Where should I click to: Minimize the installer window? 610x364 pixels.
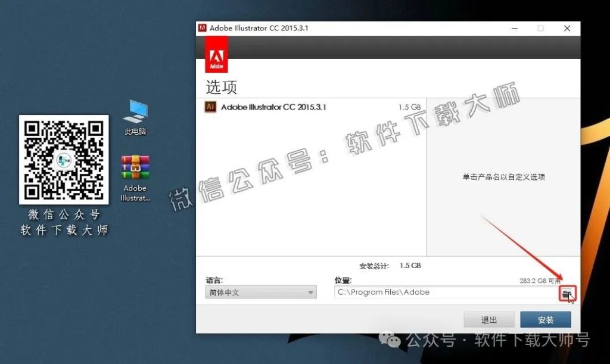click(514, 28)
